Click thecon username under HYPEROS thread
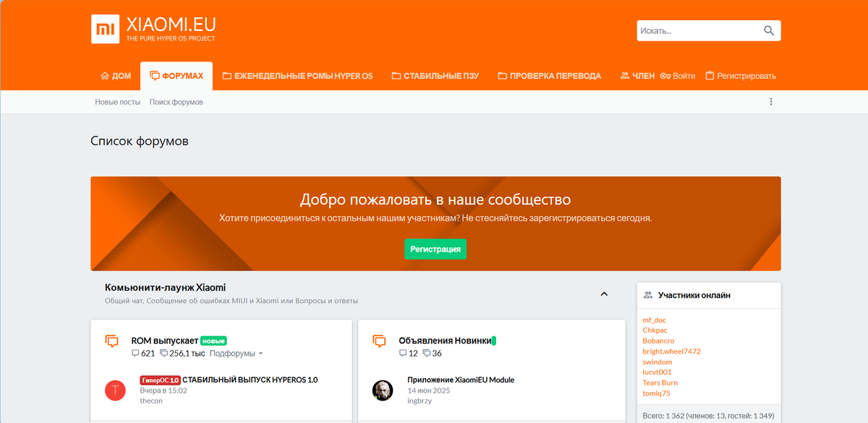 click(x=152, y=401)
